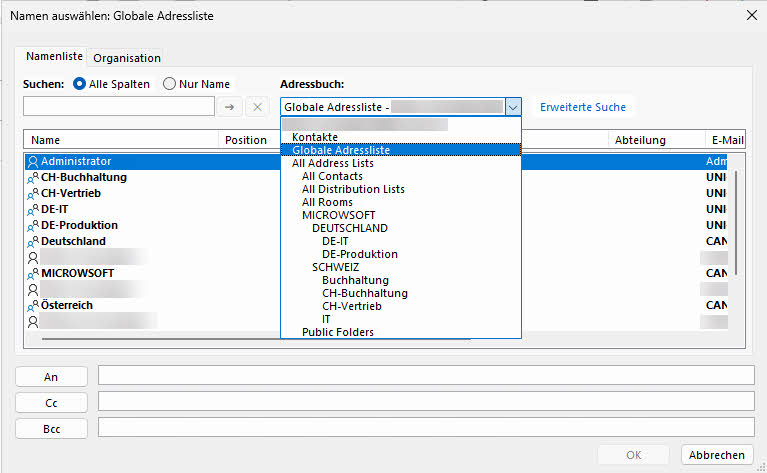Click the DE-IT group icon
Viewport: 767px width, 473px height.
[x=33, y=209]
